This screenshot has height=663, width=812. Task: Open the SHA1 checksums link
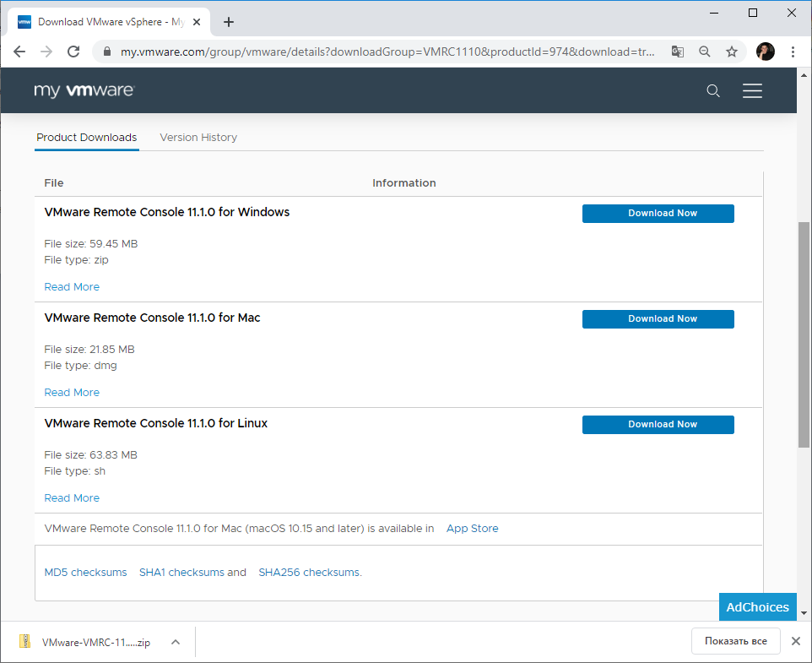point(181,573)
